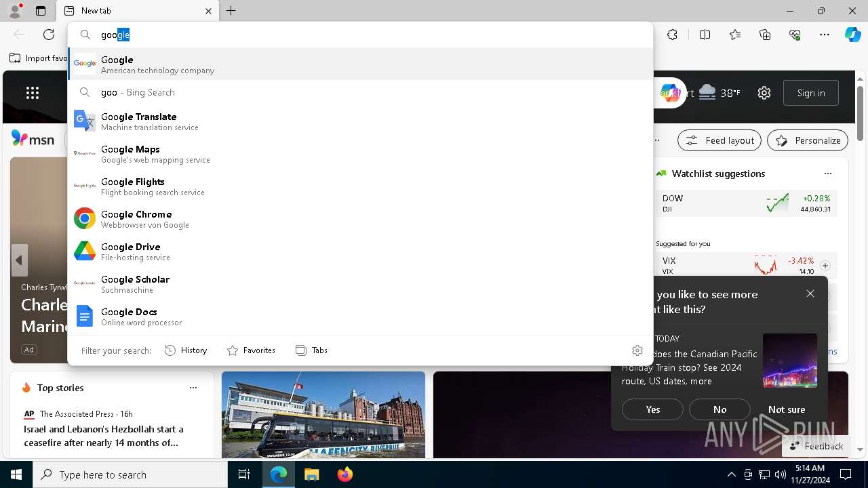The width and height of the screenshot is (868, 488).
Task: Open a new tab with plus button
Action: point(231,11)
